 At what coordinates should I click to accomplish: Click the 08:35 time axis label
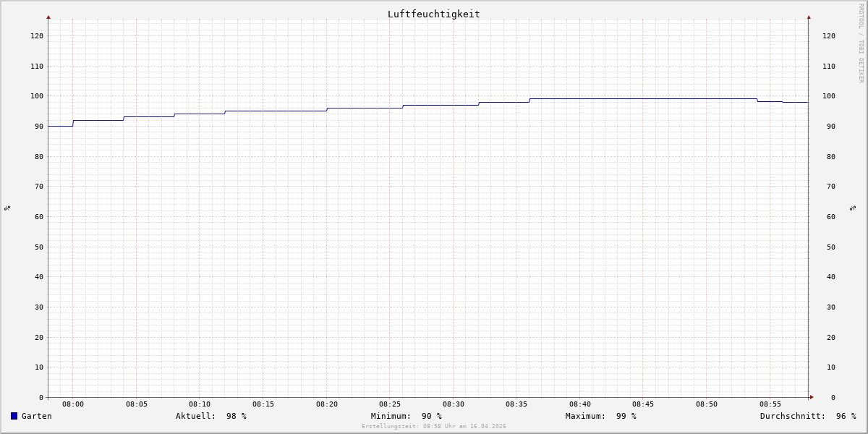516,404
